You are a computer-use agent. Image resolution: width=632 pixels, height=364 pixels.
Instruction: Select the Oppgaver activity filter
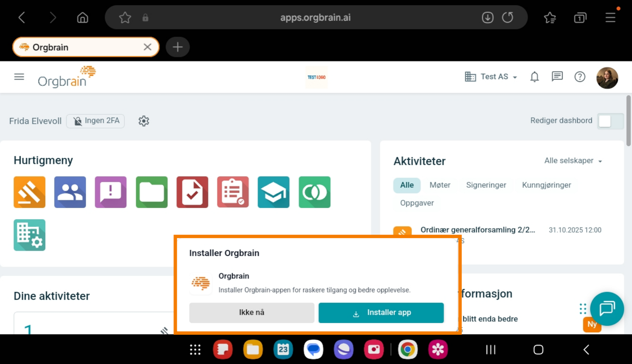(417, 203)
